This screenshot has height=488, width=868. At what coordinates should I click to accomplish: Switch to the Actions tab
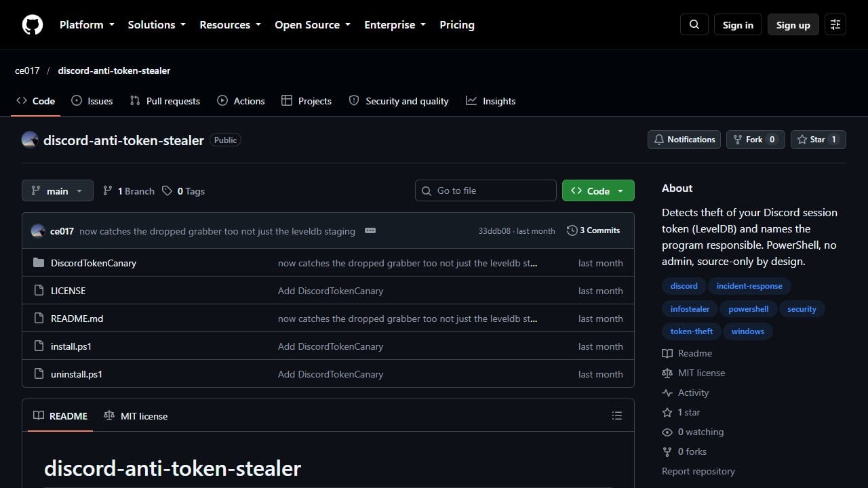241,101
